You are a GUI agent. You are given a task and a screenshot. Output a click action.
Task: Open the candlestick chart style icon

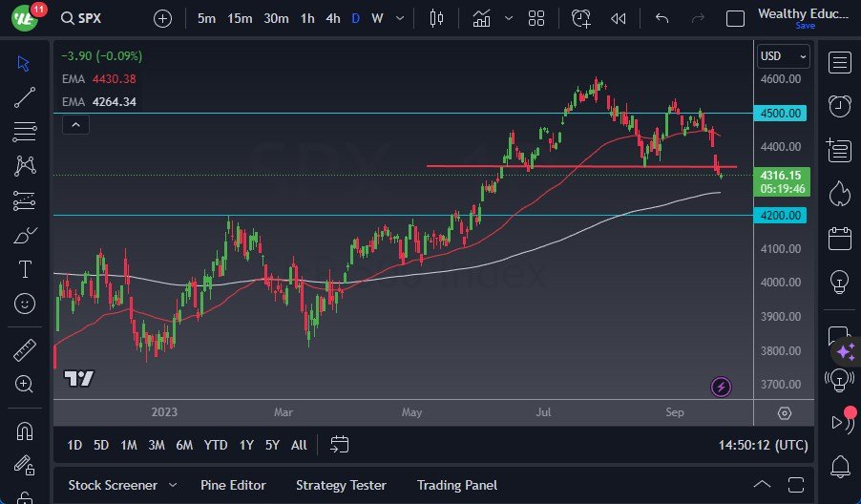pos(437,18)
